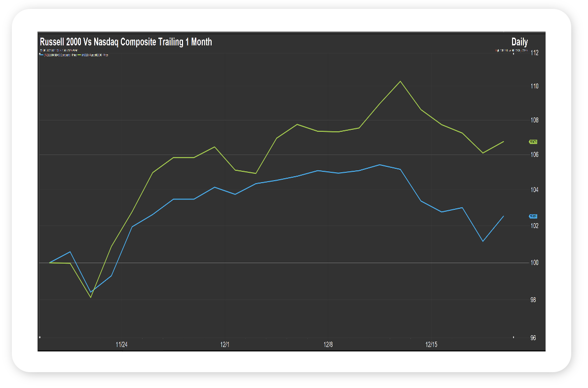This screenshot has width=588, height=388.
Task: Click the 108 price axis label
Action: pyautogui.click(x=535, y=120)
